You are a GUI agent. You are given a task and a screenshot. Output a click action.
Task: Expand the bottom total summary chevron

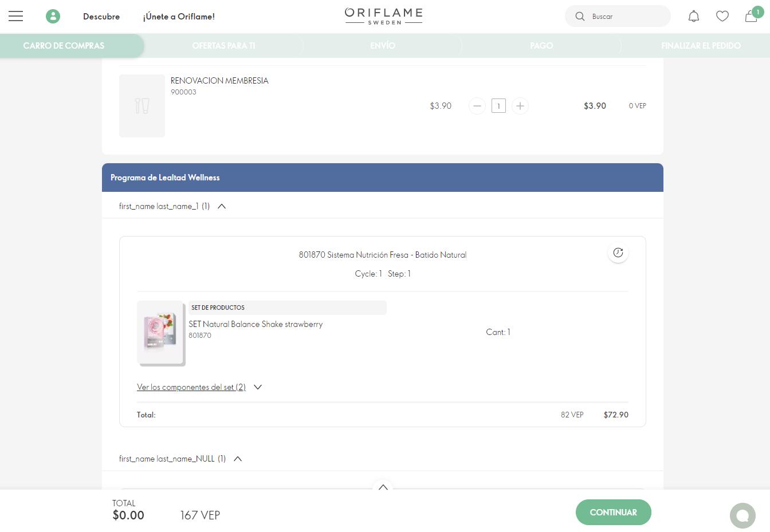(x=383, y=487)
